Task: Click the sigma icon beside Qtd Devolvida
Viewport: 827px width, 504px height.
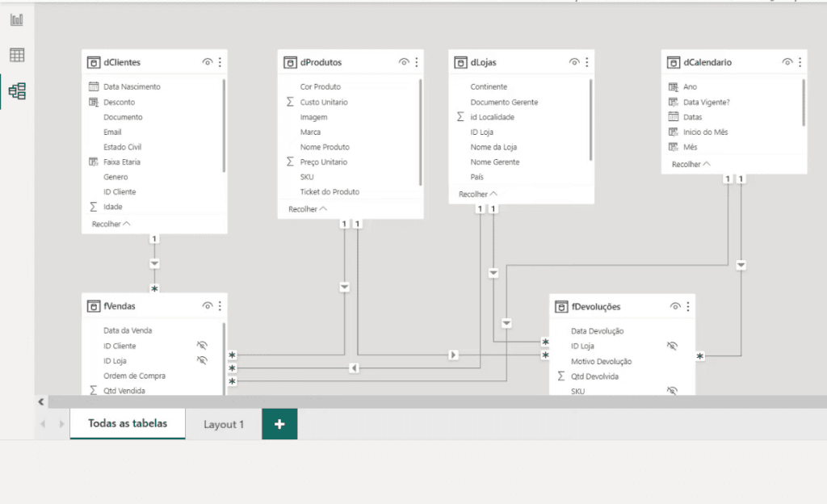Action: (x=563, y=376)
